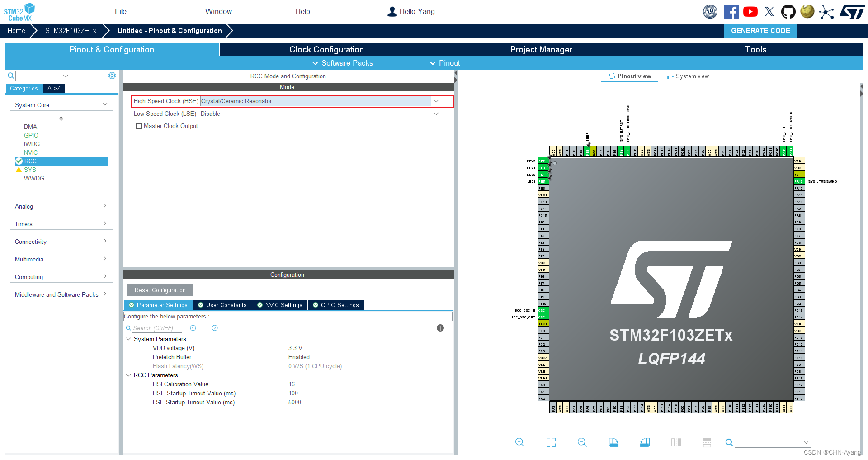Click the GENERATE CODE button

coord(760,31)
